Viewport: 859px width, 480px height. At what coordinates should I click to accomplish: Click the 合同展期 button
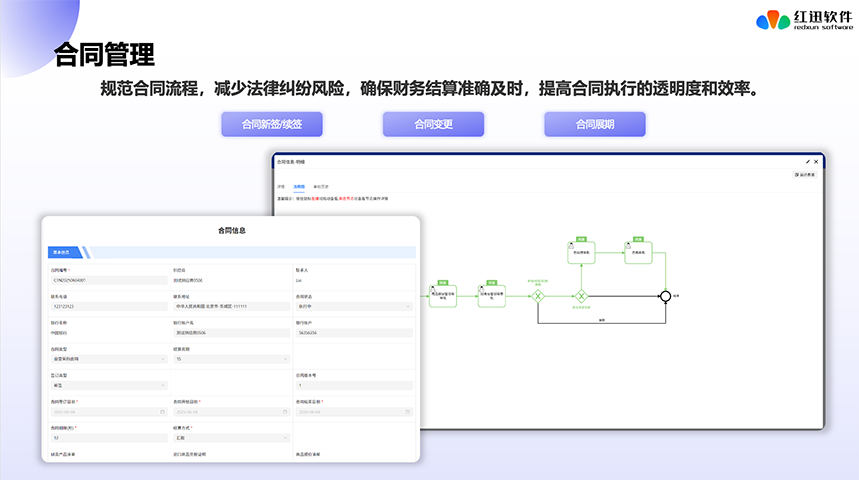595,124
